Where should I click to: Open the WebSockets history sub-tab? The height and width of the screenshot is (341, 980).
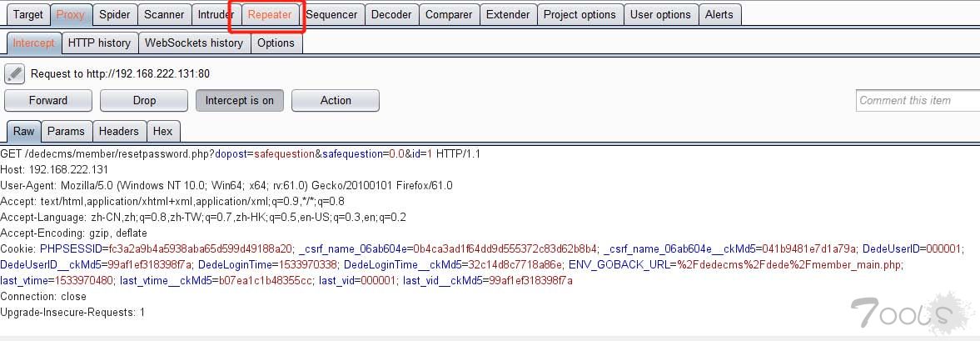194,43
